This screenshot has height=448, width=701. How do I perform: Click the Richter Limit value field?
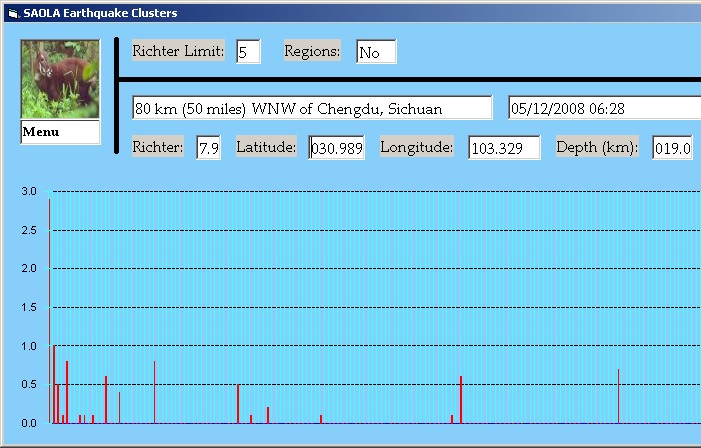tap(248, 52)
